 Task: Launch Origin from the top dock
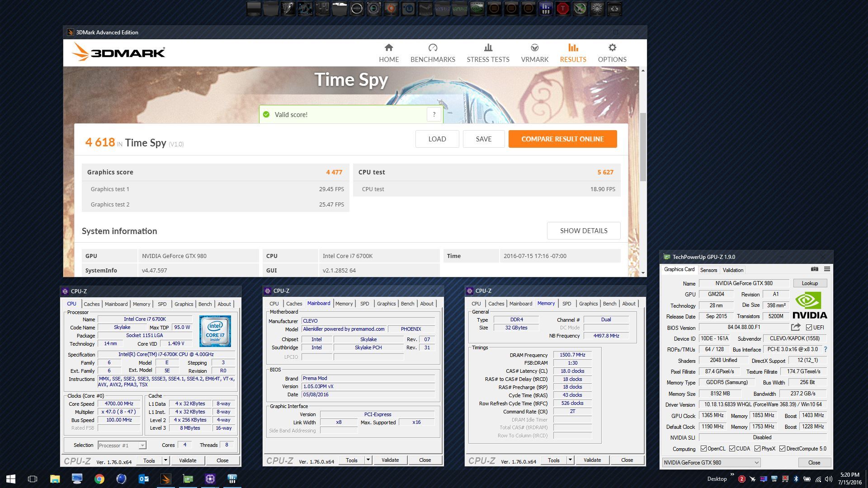391,8
